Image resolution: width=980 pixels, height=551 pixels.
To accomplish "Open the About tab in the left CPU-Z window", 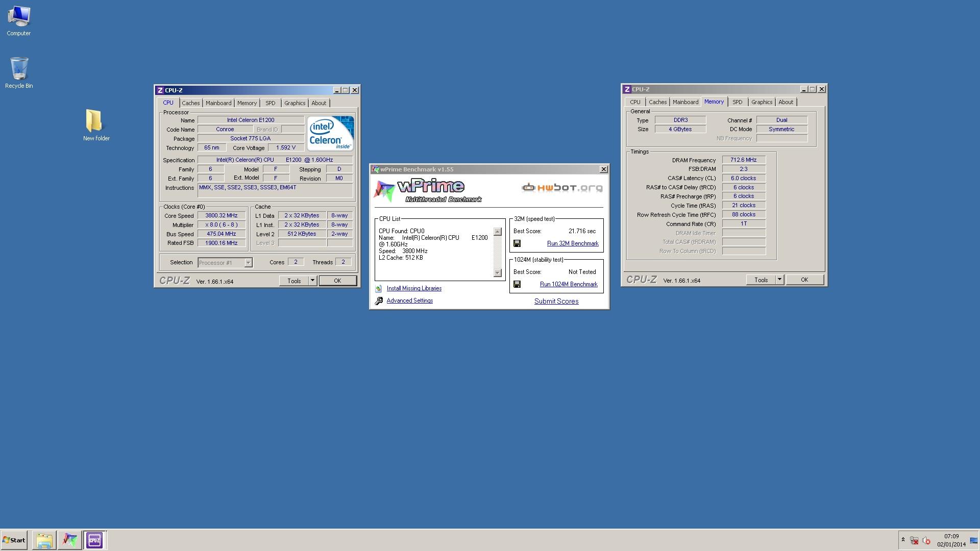I will tap(319, 103).
